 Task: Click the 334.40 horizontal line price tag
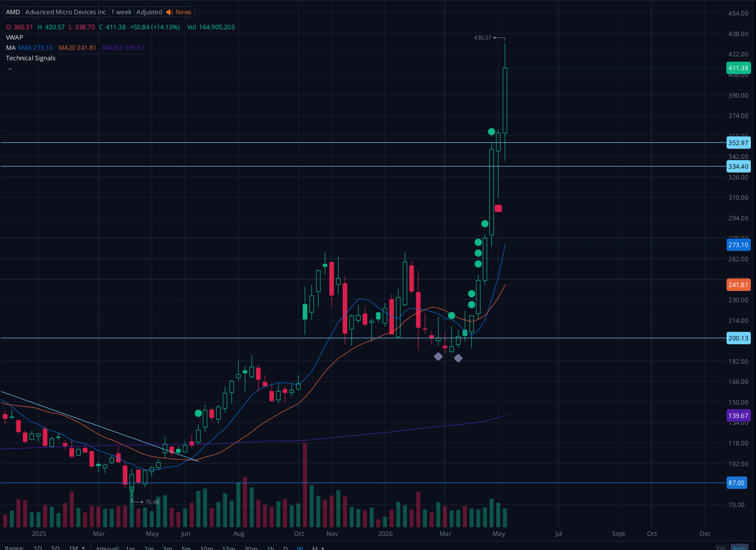pos(738,166)
